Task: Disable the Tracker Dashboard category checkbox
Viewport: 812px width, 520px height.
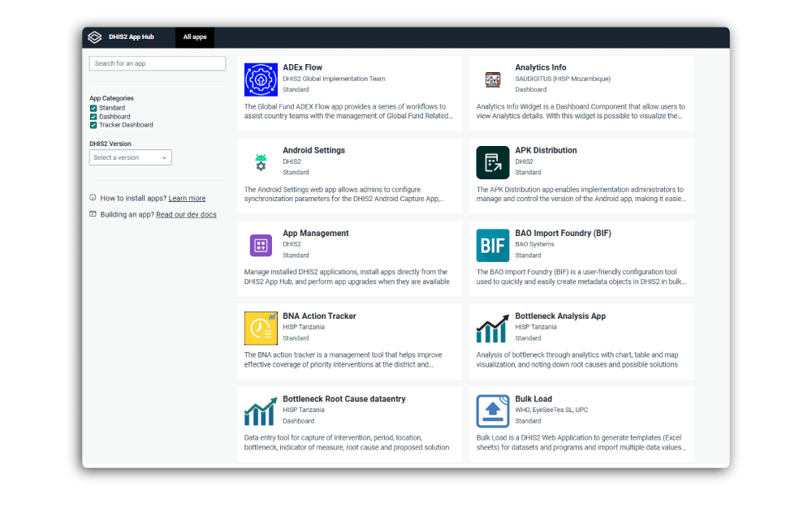Action: pos(93,125)
